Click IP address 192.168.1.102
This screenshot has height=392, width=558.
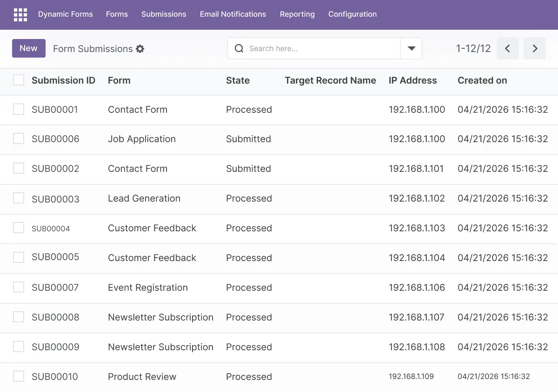coord(417,198)
